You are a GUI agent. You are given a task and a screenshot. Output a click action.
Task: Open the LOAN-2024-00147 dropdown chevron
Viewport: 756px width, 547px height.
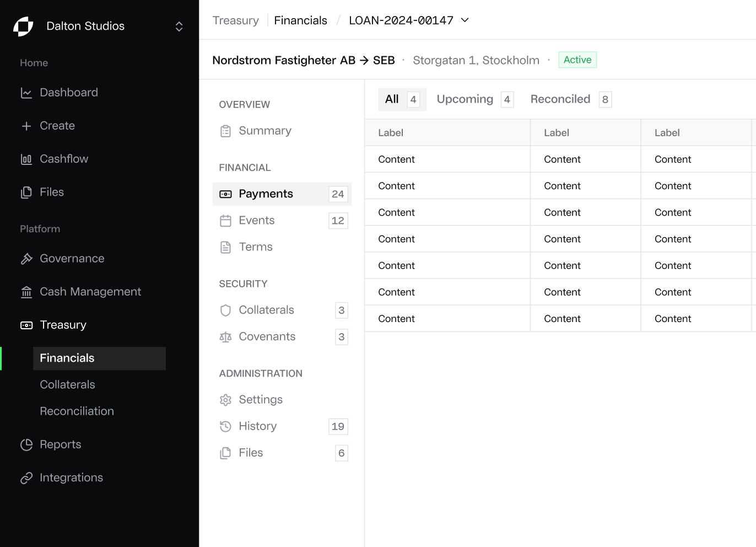click(x=465, y=20)
